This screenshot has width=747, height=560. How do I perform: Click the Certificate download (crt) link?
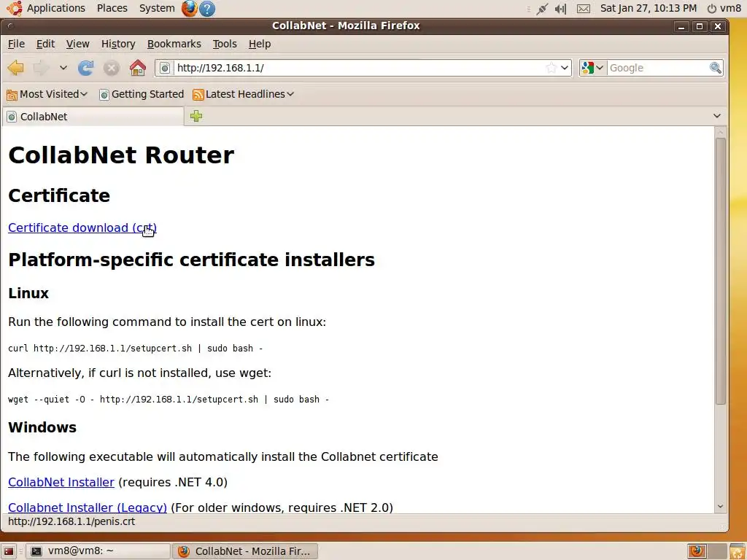(x=82, y=227)
